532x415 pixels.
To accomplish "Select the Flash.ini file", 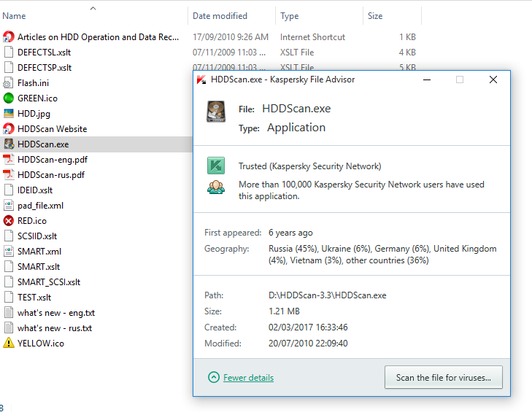I will [33, 83].
